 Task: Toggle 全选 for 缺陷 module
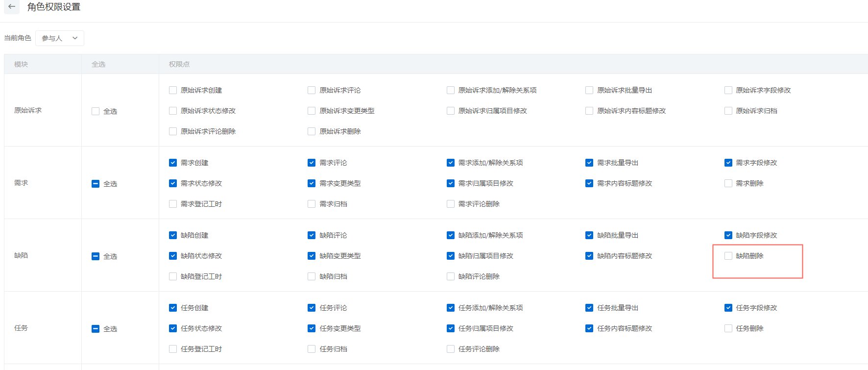pyautogui.click(x=96, y=256)
